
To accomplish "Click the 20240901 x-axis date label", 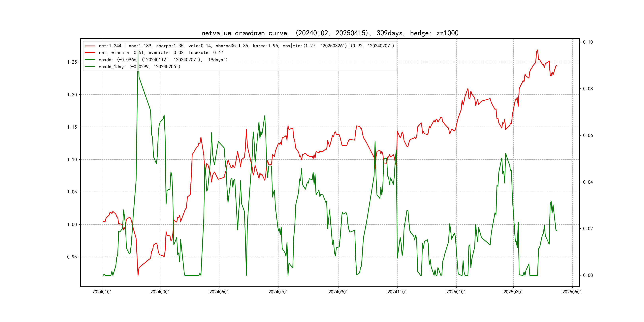I will 338,292.
